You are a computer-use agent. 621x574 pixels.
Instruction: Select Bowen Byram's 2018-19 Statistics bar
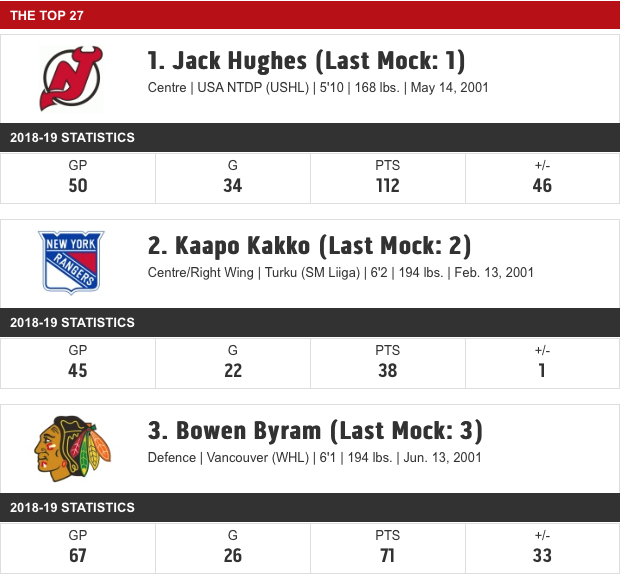pyautogui.click(x=310, y=507)
